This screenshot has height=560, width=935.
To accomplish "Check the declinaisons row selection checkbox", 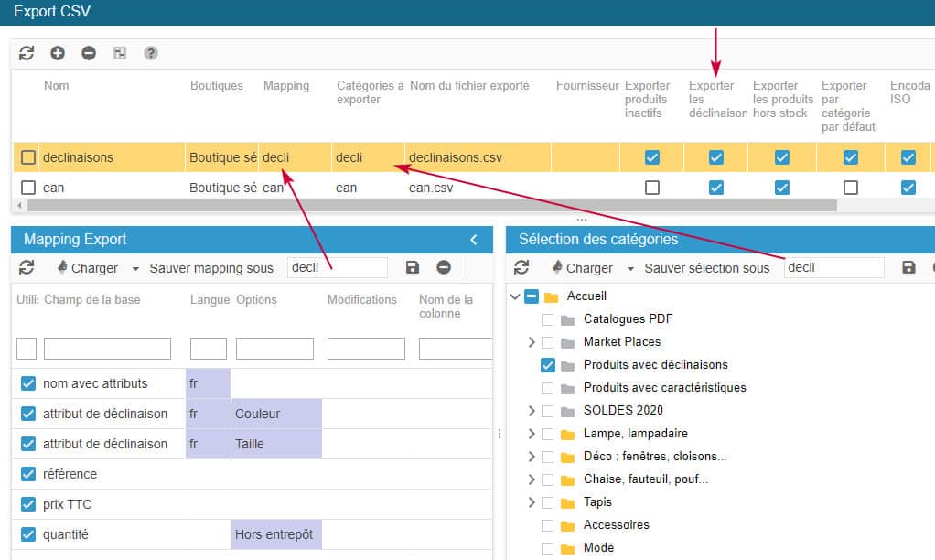I will [x=28, y=157].
